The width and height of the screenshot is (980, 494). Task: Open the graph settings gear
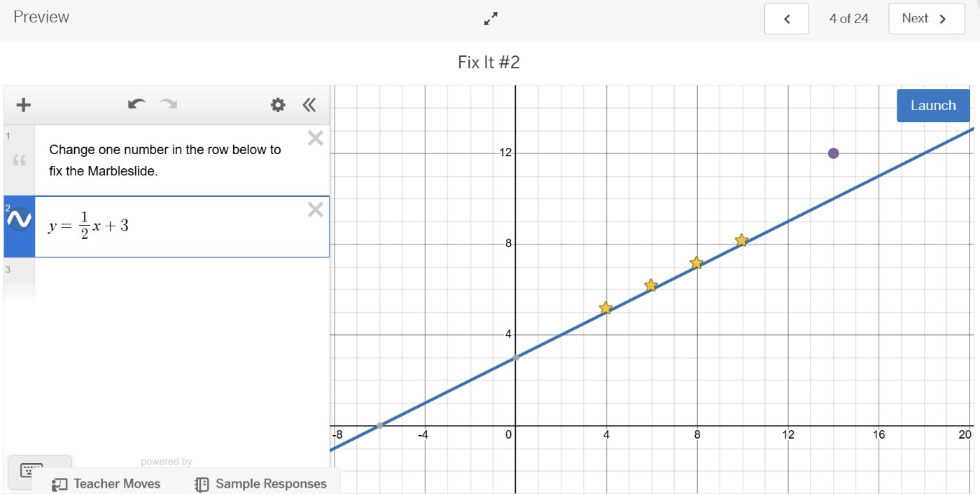tap(277, 104)
